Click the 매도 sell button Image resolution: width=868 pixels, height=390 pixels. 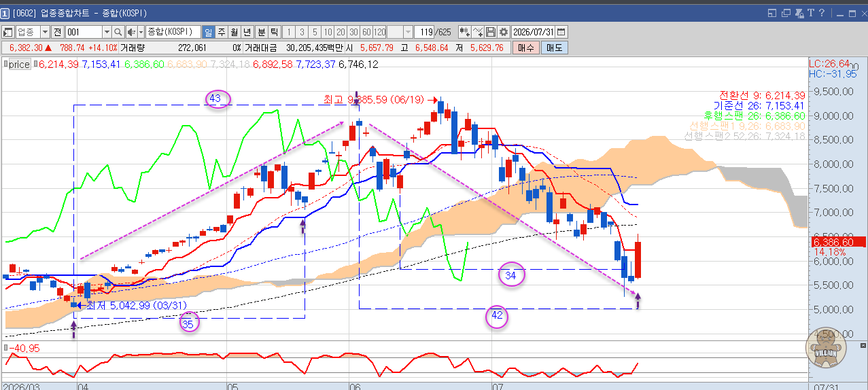(x=554, y=48)
